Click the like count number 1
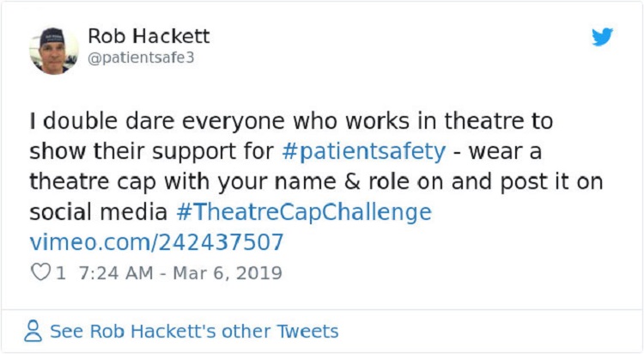The width and height of the screenshot is (644, 354). (x=60, y=274)
